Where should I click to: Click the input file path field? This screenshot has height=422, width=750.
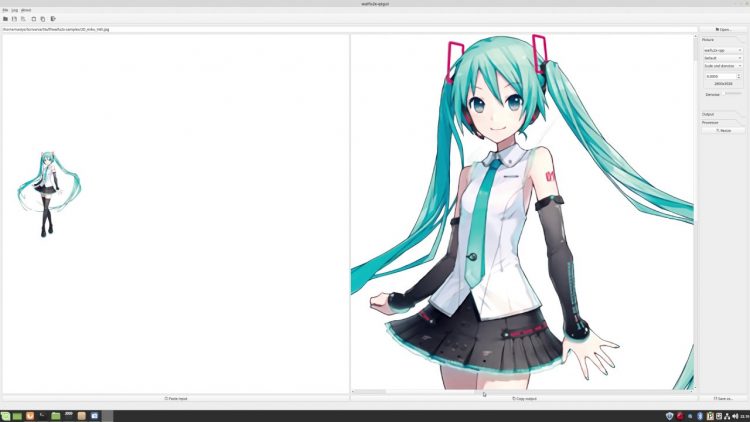click(x=349, y=29)
